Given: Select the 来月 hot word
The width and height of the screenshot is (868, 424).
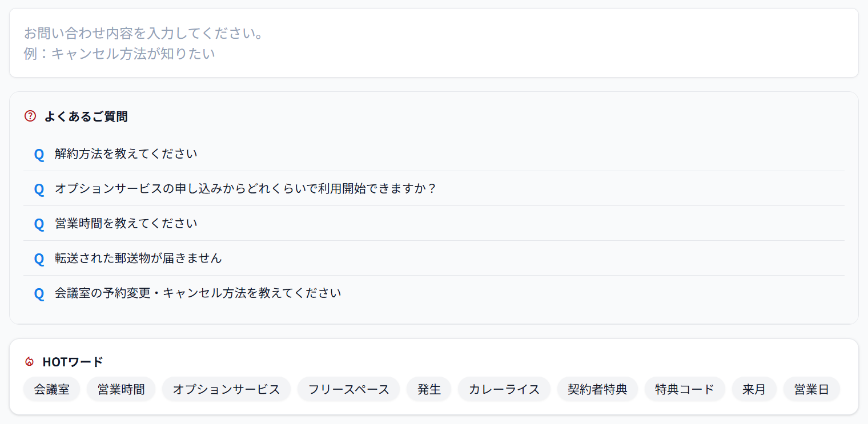Looking at the screenshot, I should click(x=754, y=389).
